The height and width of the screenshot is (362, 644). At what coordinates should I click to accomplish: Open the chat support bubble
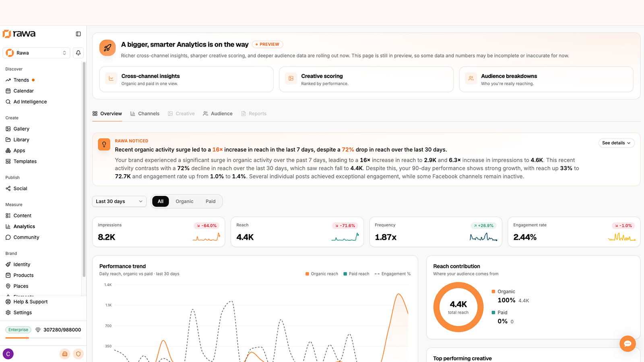tap(627, 343)
